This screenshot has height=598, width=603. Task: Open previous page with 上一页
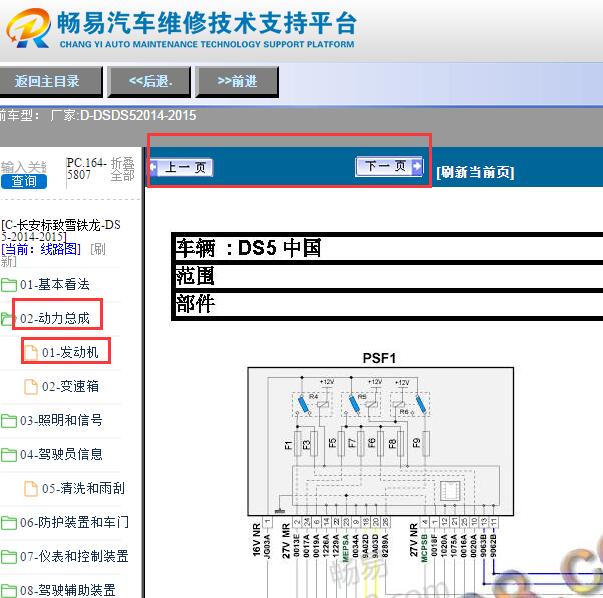pos(181,167)
